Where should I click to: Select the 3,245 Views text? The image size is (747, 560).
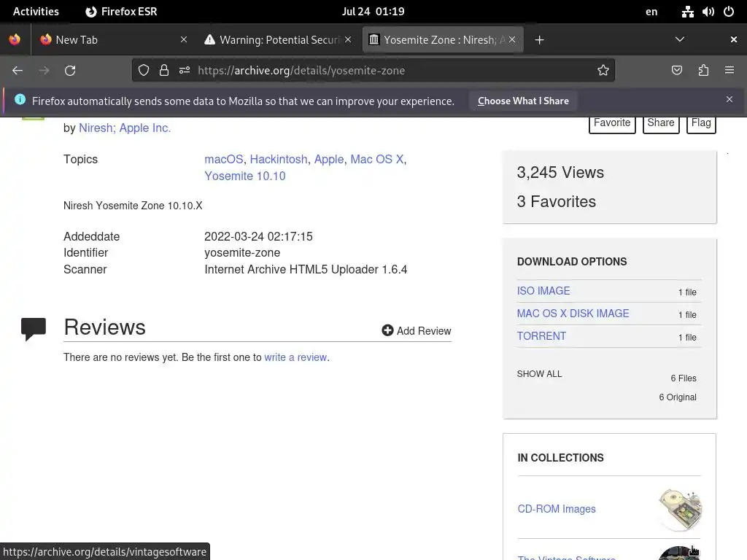coord(560,172)
